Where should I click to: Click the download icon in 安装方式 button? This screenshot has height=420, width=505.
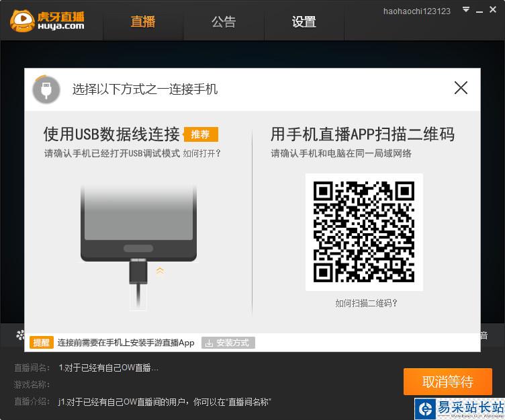click(x=209, y=343)
